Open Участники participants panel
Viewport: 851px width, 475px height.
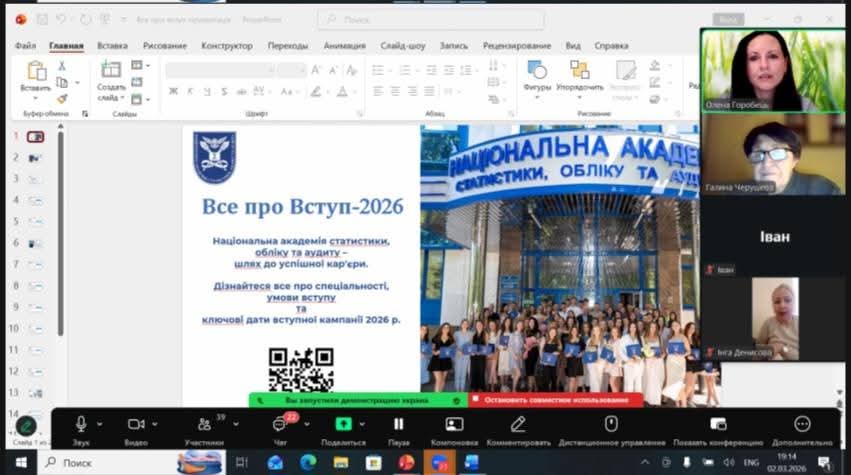coord(205,425)
